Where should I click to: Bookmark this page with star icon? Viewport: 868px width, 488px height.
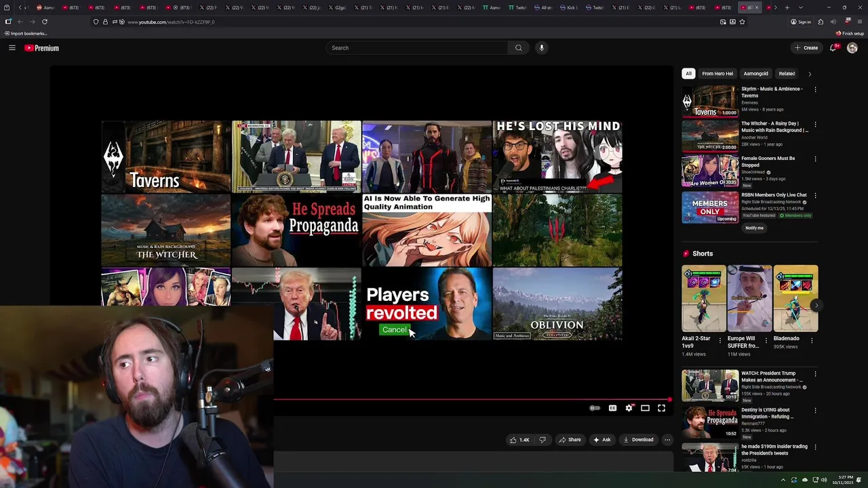tap(743, 22)
